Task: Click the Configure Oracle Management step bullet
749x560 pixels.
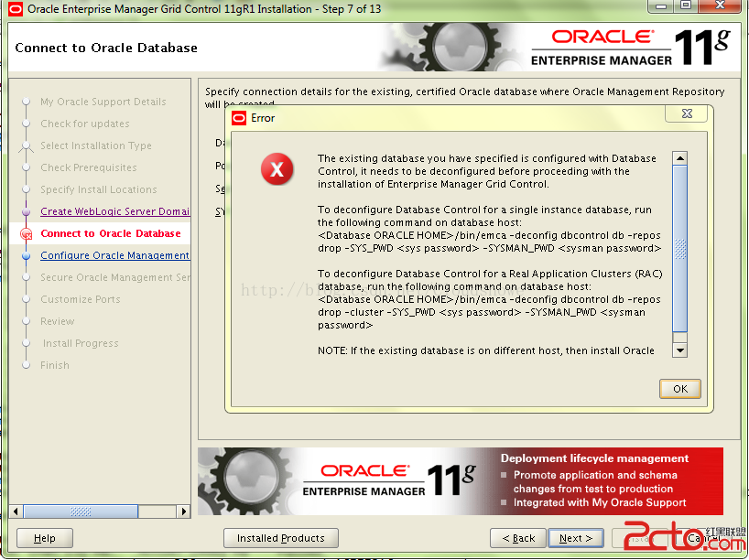Action: pos(27,255)
